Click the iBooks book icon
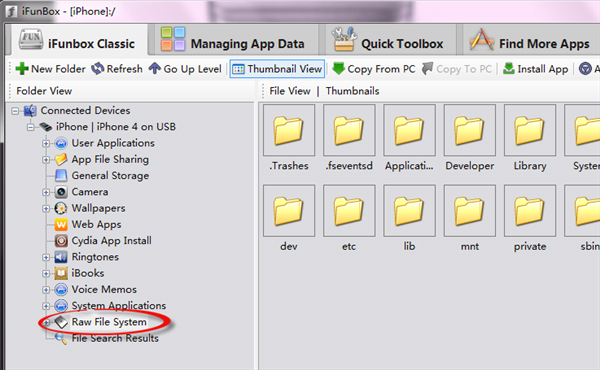Image resolution: width=600 pixels, height=370 pixels. (x=61, y=273)
